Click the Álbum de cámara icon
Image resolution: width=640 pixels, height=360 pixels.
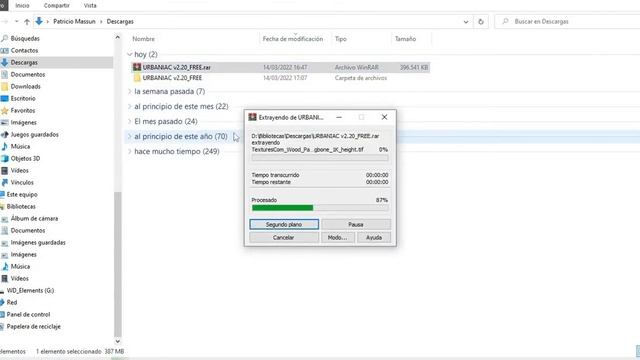4,219
